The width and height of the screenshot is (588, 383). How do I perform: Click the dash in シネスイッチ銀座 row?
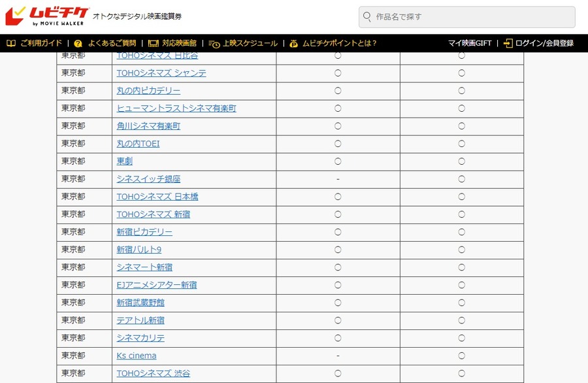coord(338,179)
